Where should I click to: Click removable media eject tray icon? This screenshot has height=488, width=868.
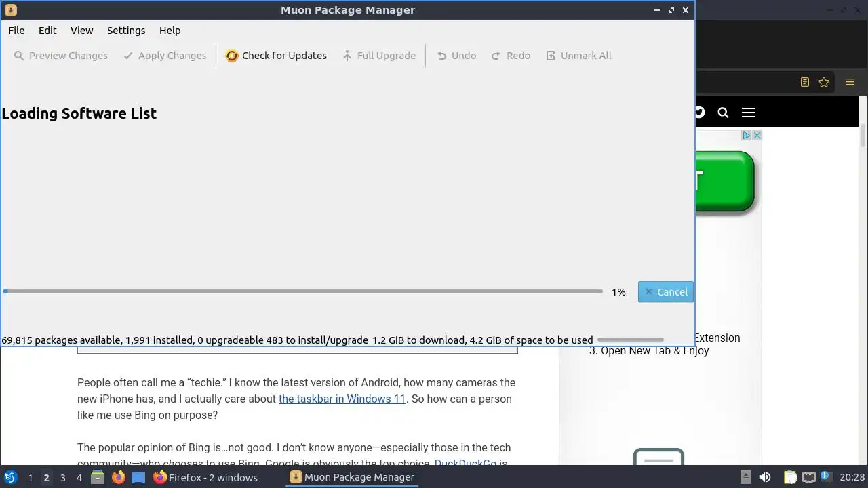(x=745, y=477)
